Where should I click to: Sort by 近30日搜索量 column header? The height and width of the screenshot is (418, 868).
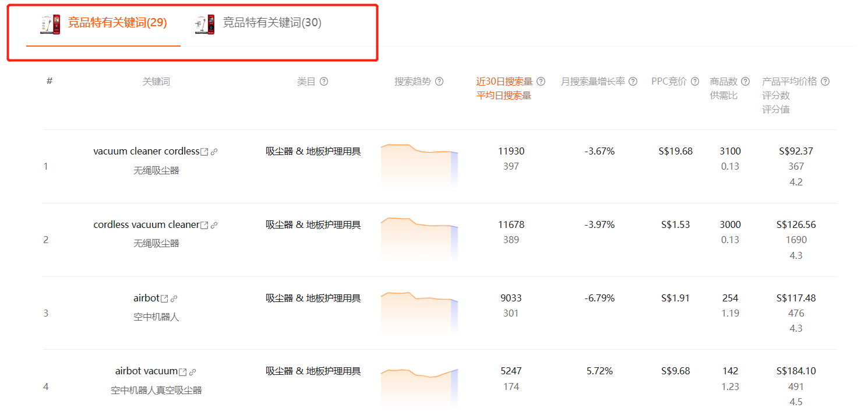504,82
